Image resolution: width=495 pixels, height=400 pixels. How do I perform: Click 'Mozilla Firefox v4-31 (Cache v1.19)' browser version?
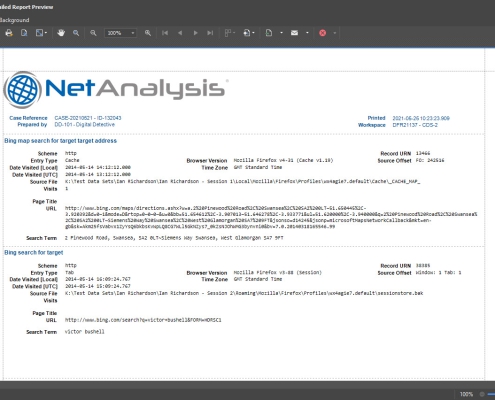[283, 160]
